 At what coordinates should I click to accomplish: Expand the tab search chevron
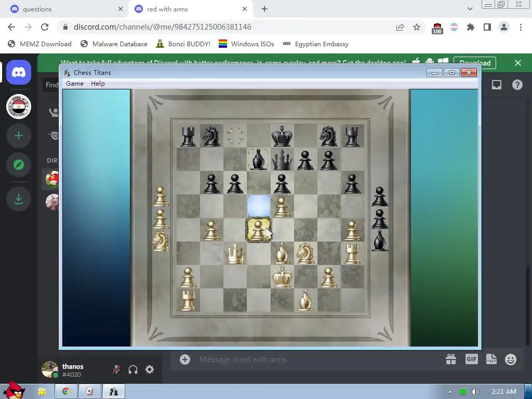(x=470, y=9)
